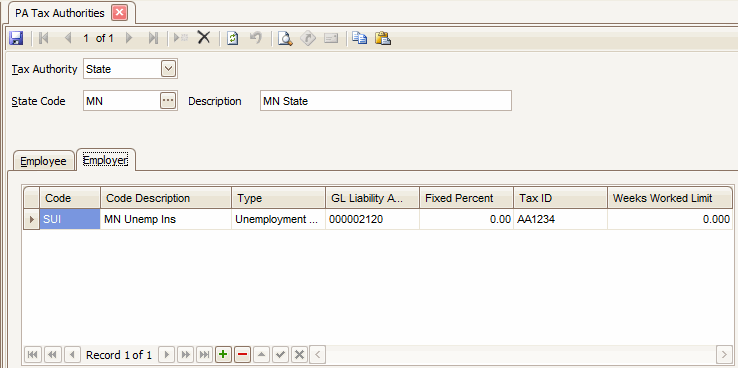Screen dimensions: 738x368
Task: Click the Copy icon in toolbar
Action: coord(360,38)
